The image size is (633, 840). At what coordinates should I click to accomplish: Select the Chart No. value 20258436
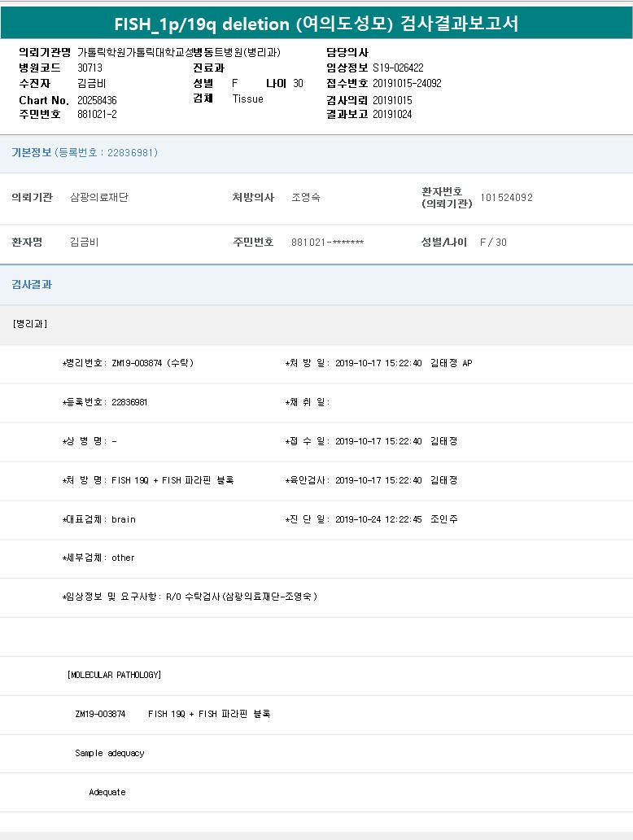point(97,100)
